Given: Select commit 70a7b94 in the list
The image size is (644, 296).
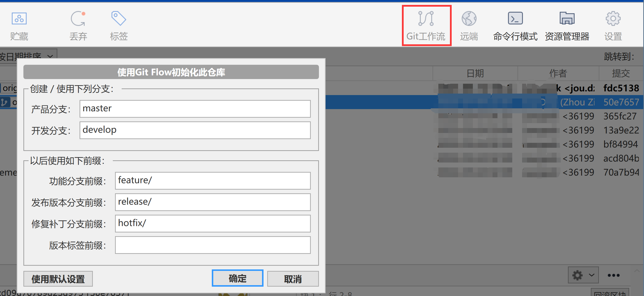Looking at the screenshot, I should 621,172.
